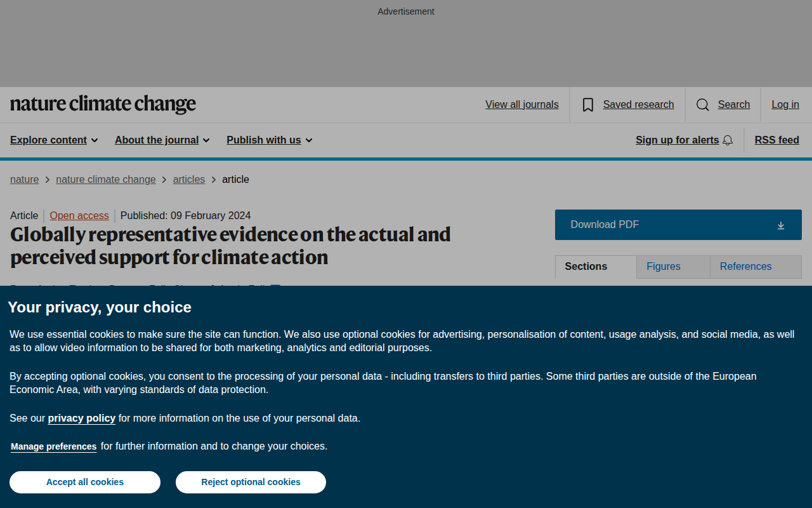Click the Log in link

785,105
